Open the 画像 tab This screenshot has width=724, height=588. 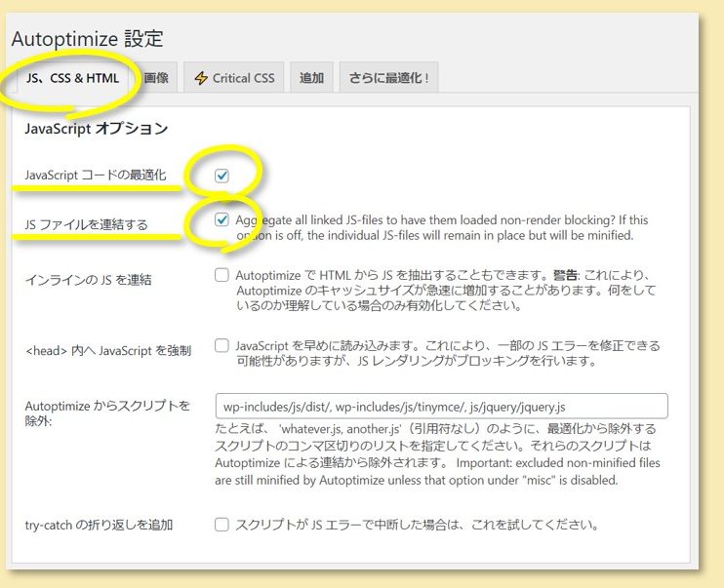coord(156,78)
